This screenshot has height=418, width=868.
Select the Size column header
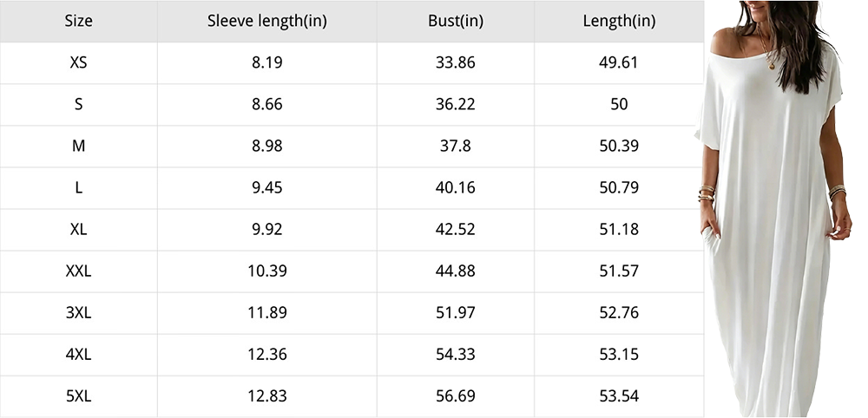point(79,21)
